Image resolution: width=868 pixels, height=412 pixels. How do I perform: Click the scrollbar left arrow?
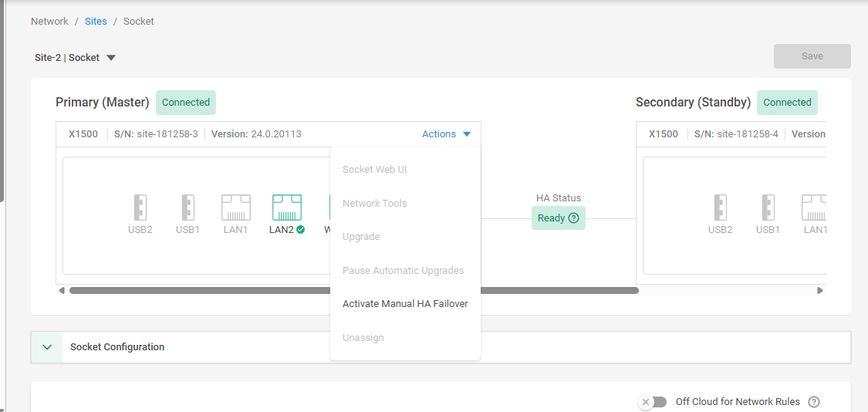[x=62, y=291]
